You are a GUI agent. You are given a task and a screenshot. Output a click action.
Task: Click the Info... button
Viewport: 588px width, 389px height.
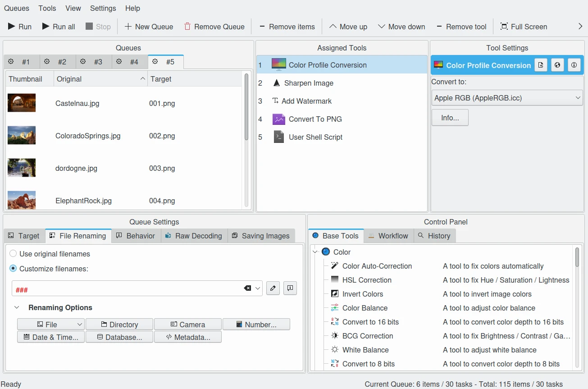[x=450, y=118]
